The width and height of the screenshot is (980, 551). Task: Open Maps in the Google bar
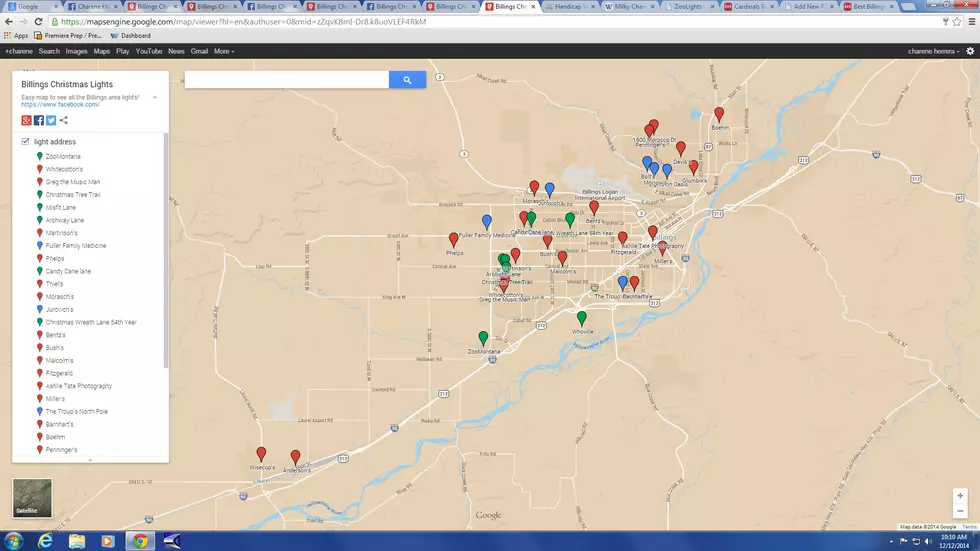pos(101,51)
